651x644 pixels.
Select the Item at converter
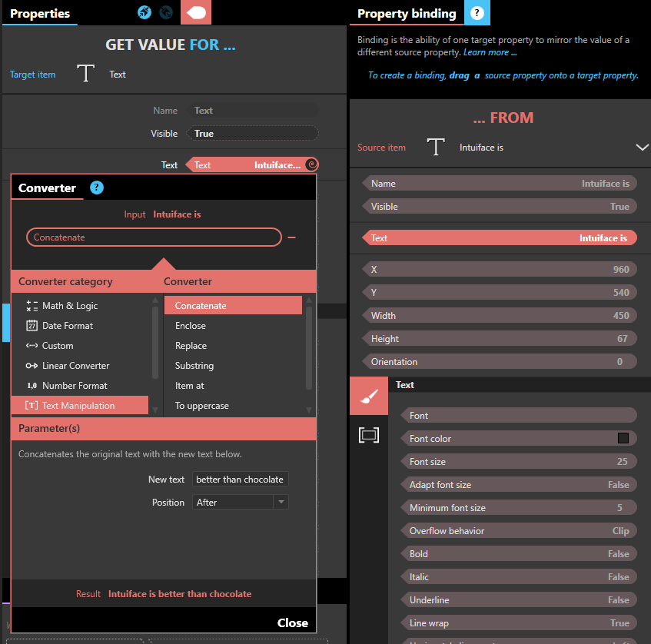(x=234, y=385)
